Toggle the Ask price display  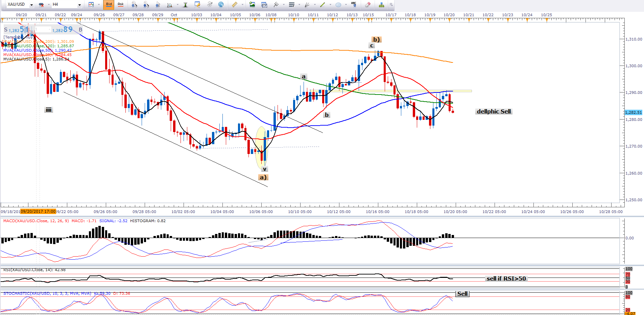click(121, 5)
